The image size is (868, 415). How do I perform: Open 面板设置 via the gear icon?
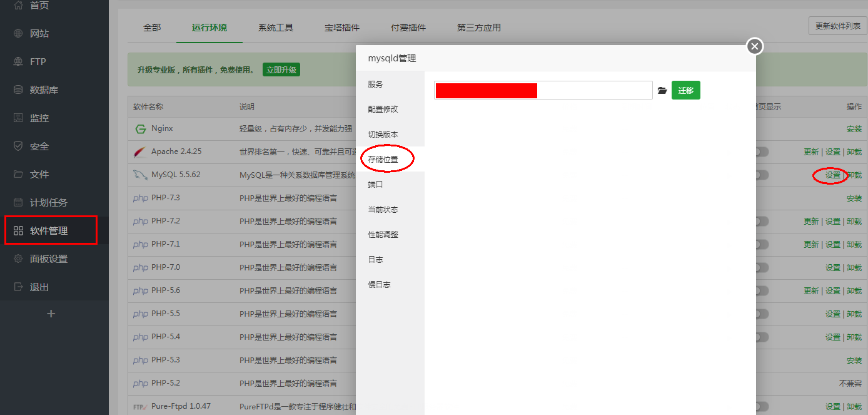pos(18,259)
